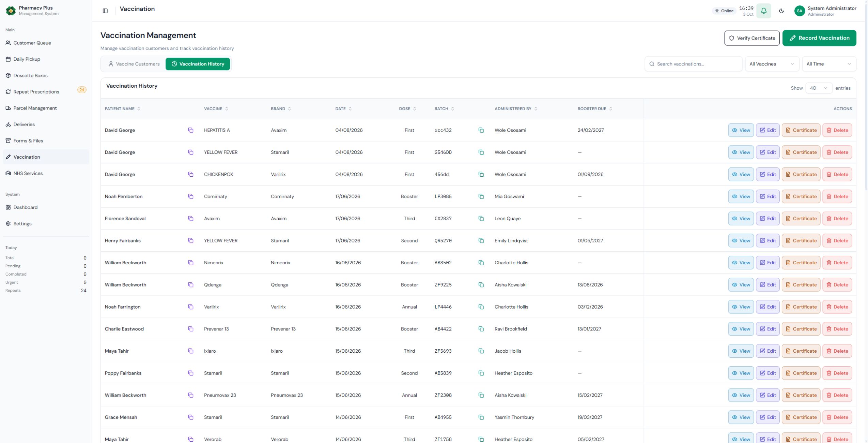Copy batch number AB8502
The height and width of the screenshot is (443, 868).
pyautogui.click(x=481, y=263)
